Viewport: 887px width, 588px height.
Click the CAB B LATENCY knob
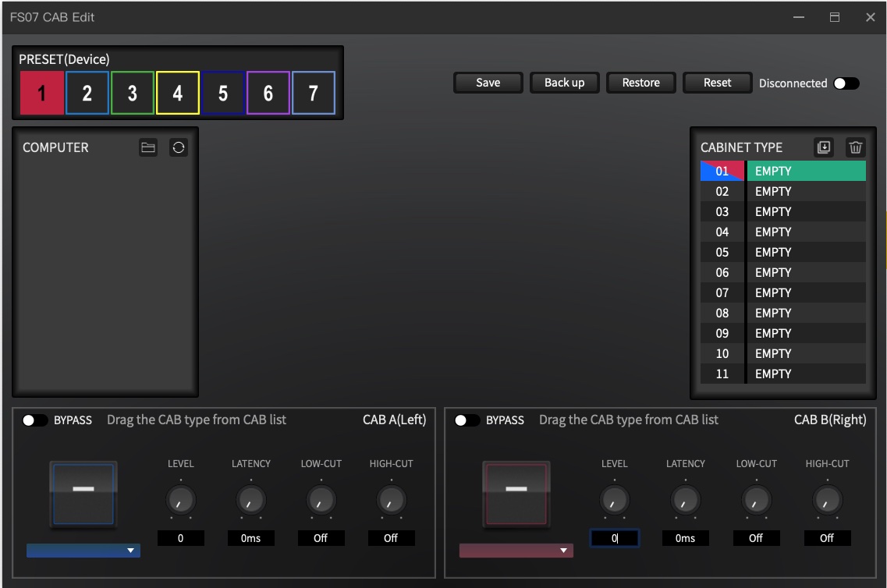pyautogui.click(x=685, y=500)
